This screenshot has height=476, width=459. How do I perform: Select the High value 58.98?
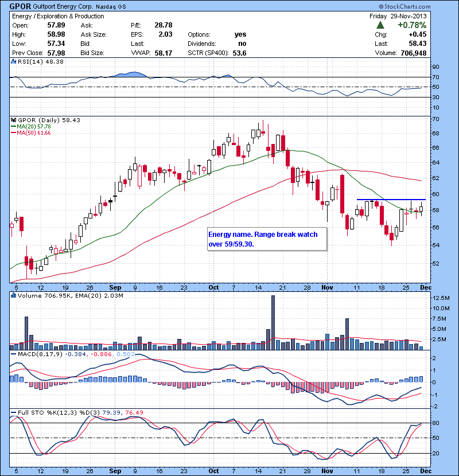pos(56,34)
